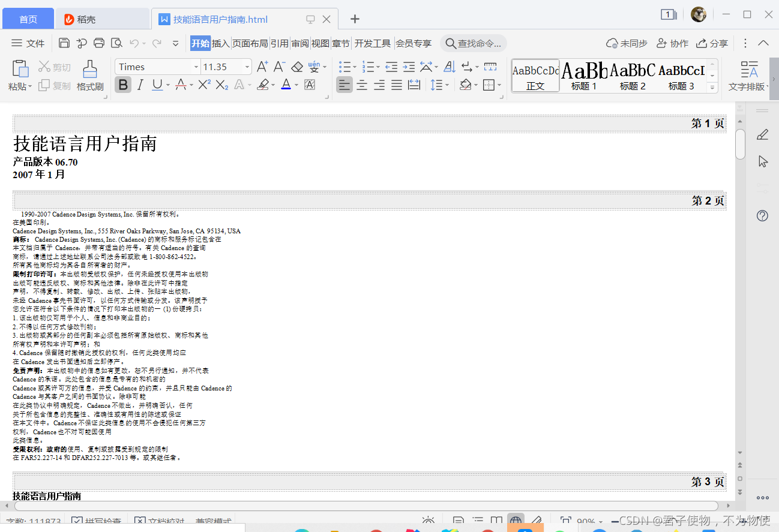Open the 页面布局 (Page Layout) tab
Image resolution: width=779 pixels, height=532 pixels.
(x=250, y=43)
